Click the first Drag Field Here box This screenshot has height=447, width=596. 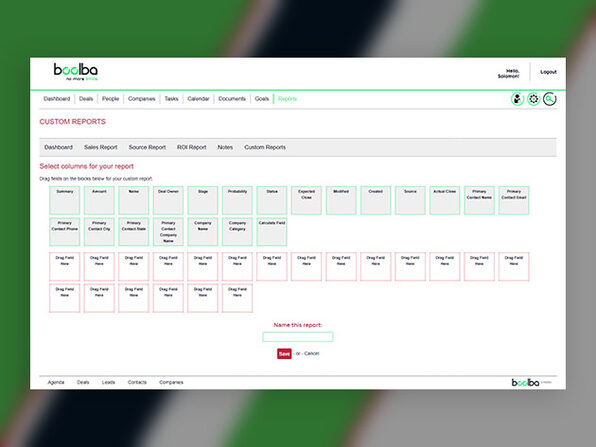click(65, 266)
